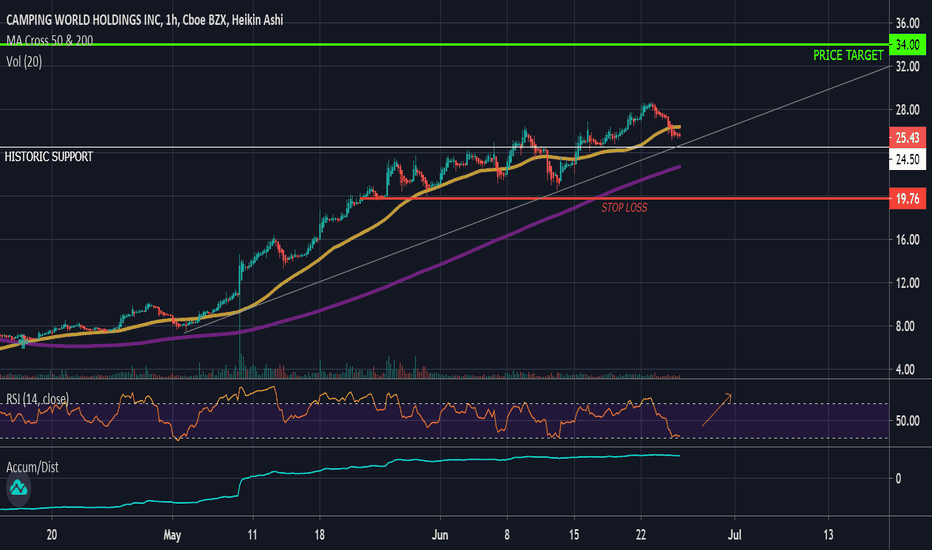
Task: Click the 20 date label on time axis
Action: tap(52, 535)
